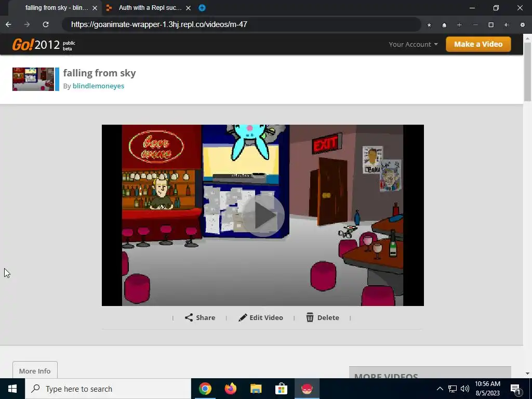Click the Share icon below the video
This screenshot has height=399, width=532.
coord(189,317)
